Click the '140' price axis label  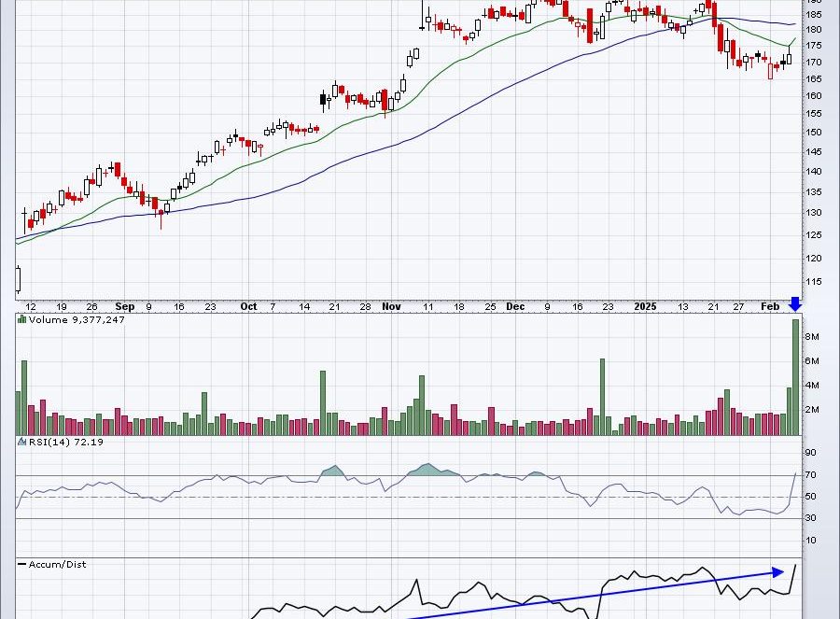coord(814,172)
